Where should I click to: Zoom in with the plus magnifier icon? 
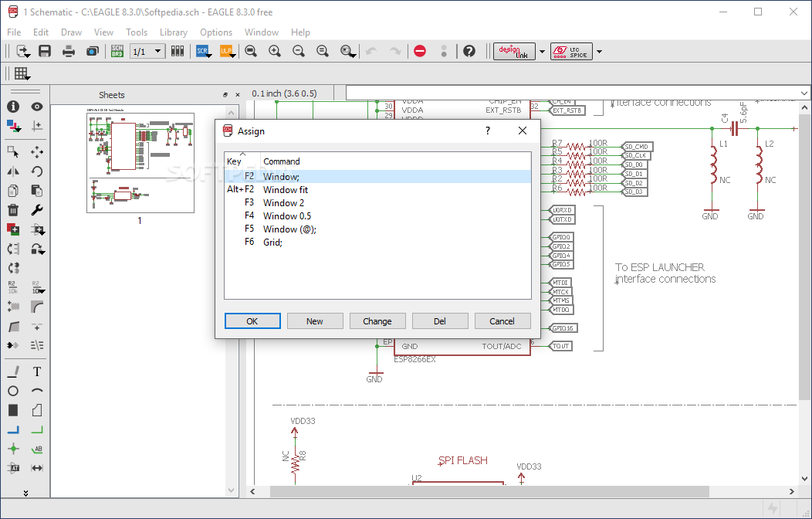[x=275, y=51]
